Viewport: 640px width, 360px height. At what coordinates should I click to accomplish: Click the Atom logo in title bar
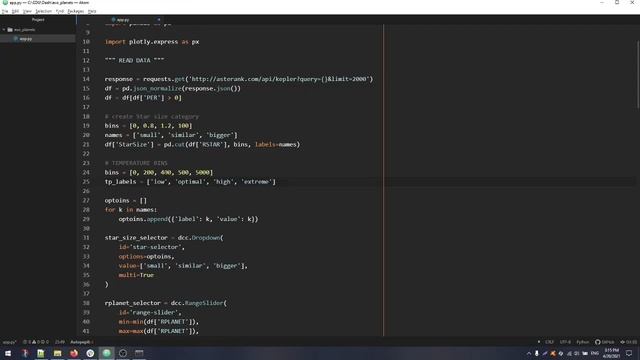coord(5,2)
